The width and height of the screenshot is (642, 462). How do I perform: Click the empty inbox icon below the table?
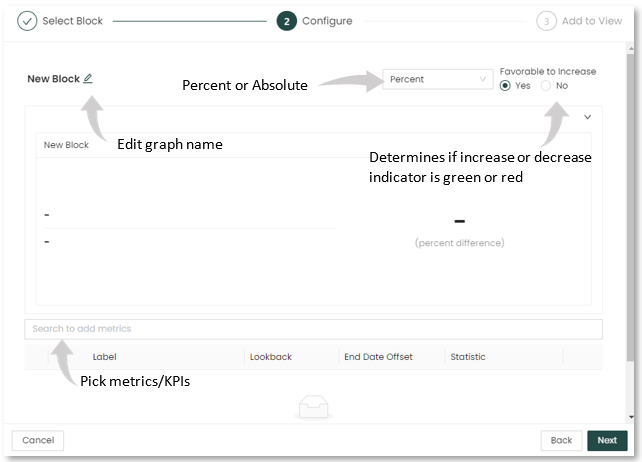point(314,405)
